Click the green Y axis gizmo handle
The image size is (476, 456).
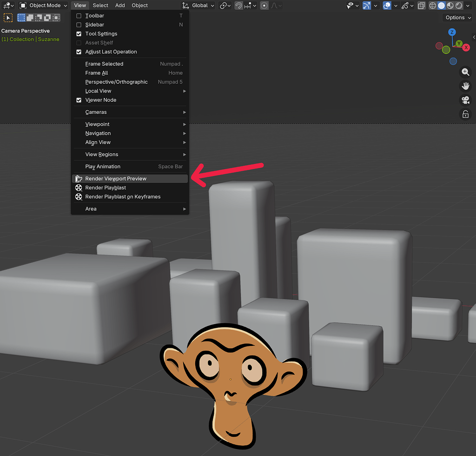459,43
